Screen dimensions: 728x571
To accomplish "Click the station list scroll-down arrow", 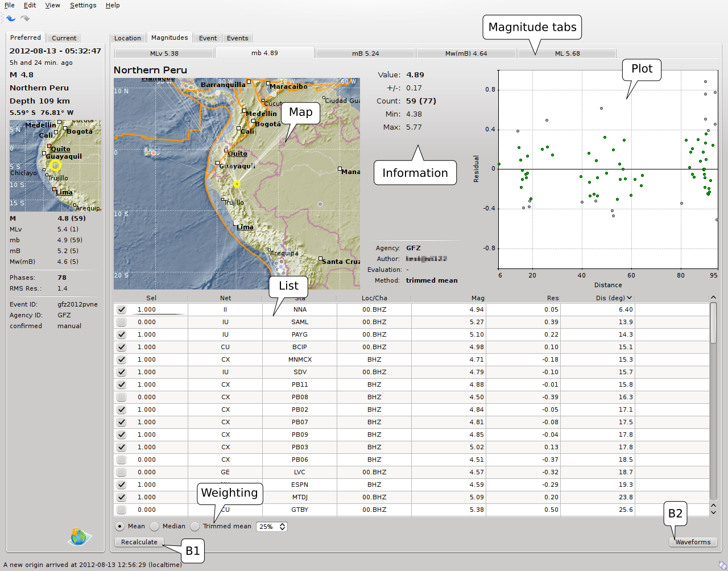I will 713,512.
